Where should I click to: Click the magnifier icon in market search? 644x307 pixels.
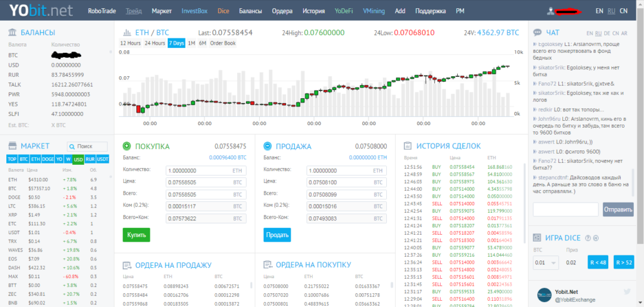tap(72, 147)
